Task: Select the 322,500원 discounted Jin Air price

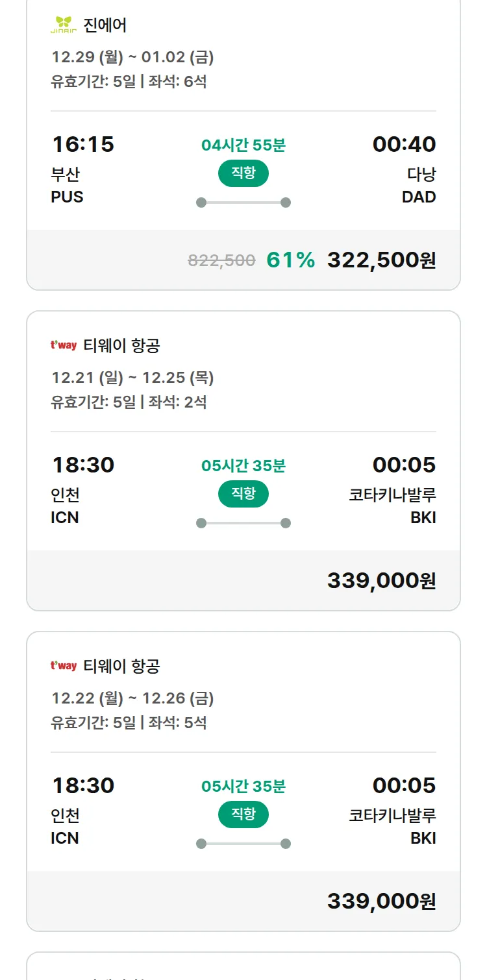Action: click(381, 260)
